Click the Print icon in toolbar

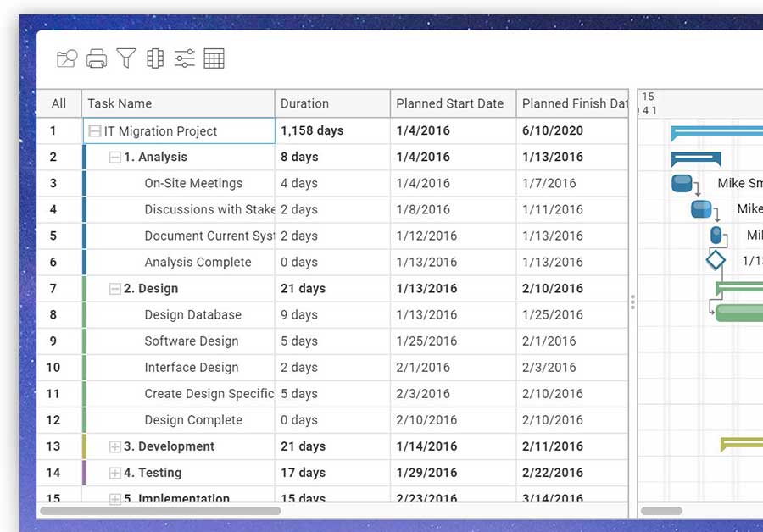(x=97, y=58)
